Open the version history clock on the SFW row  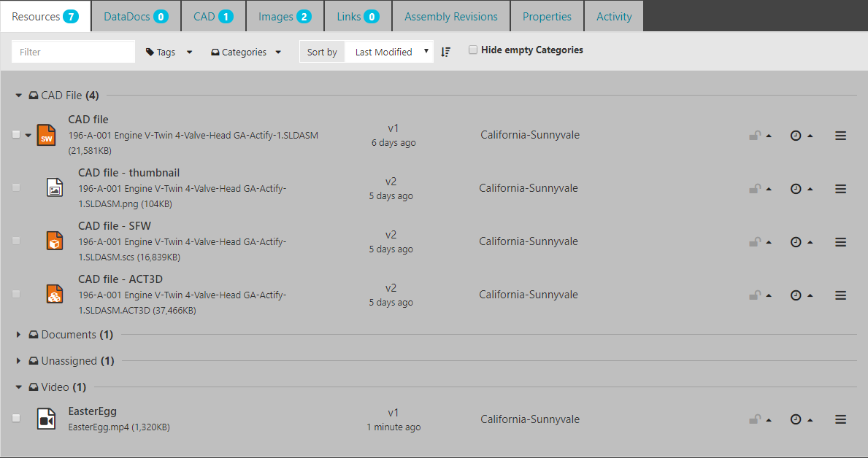coord(796,241)
